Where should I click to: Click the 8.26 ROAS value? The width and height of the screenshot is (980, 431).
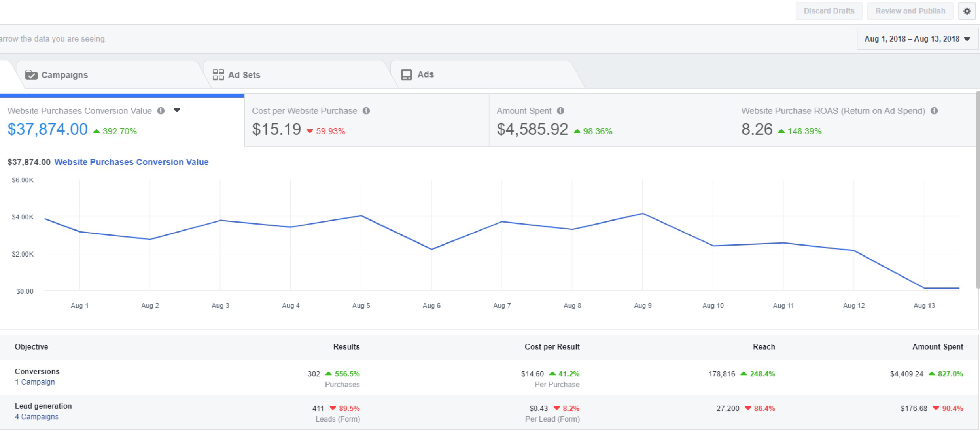(x=757, y=129)
